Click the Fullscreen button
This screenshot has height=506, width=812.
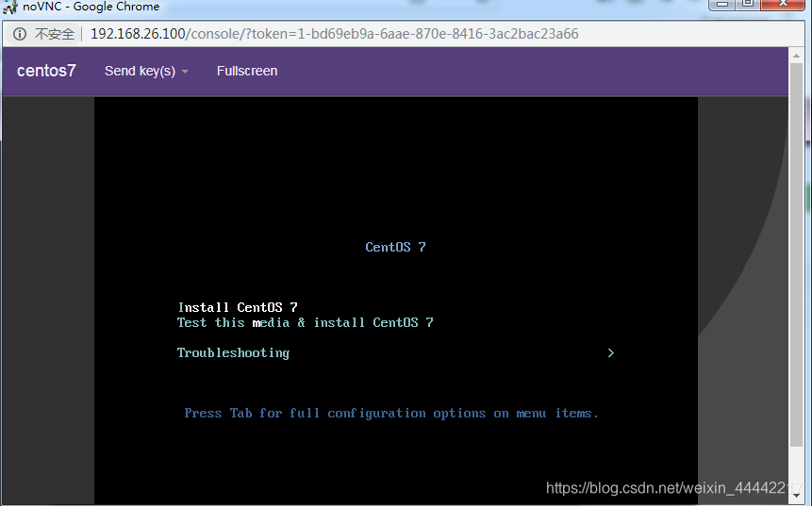click(x=247, y=71)
